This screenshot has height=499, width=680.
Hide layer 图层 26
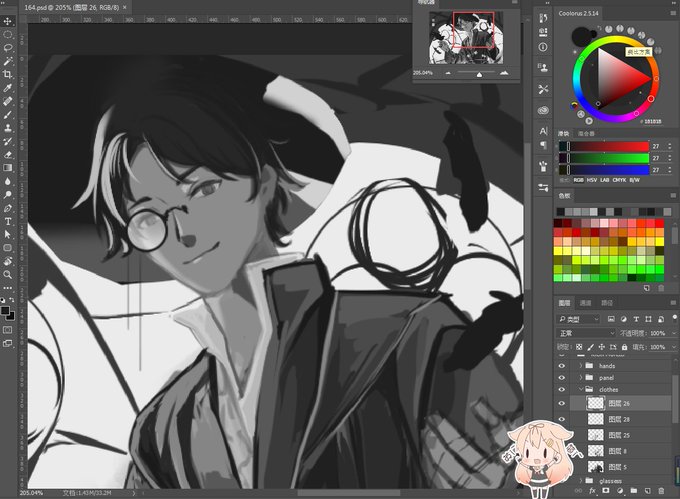click(562, 403)
